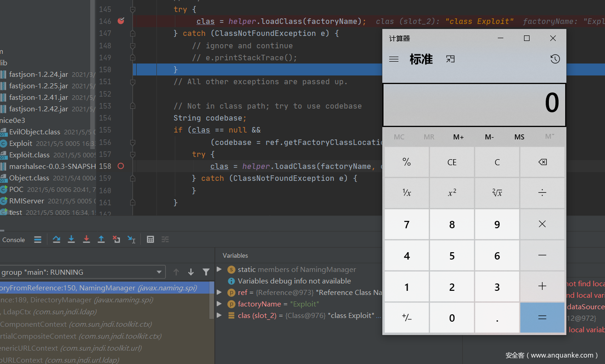Toggle the breakpoint on line 146
The height and width of the screenshot is (364, 605).
pyautogui.click(x=121, y=21)
